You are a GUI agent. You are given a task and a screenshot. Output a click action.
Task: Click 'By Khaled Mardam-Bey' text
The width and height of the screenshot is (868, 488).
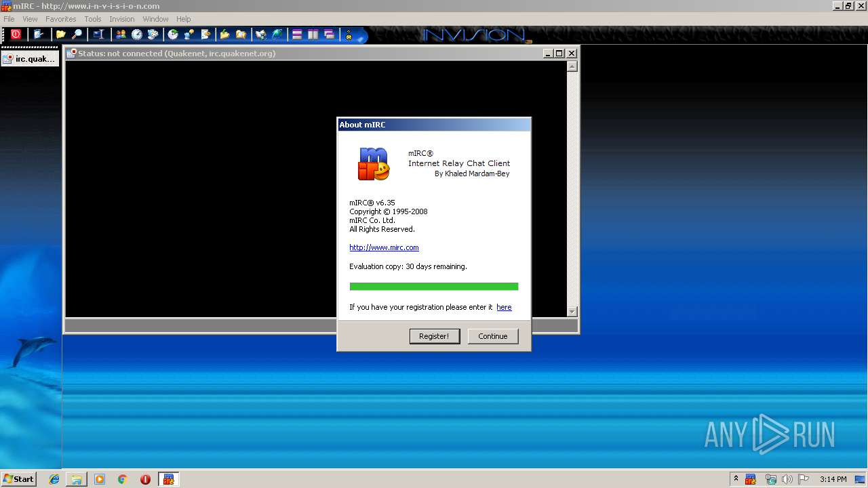point(472,174)
